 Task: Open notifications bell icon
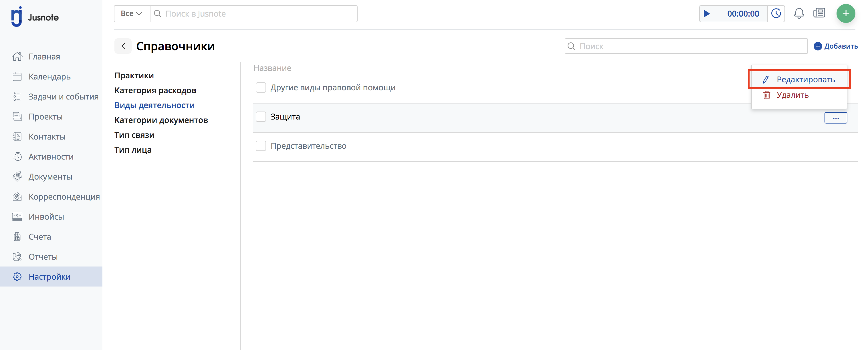coord(798,14)
